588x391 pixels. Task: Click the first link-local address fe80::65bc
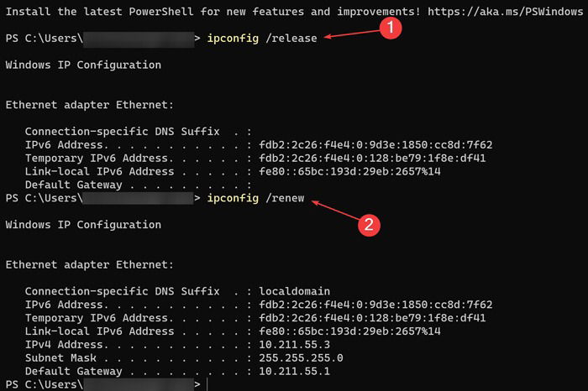click(x=349, y=171)
